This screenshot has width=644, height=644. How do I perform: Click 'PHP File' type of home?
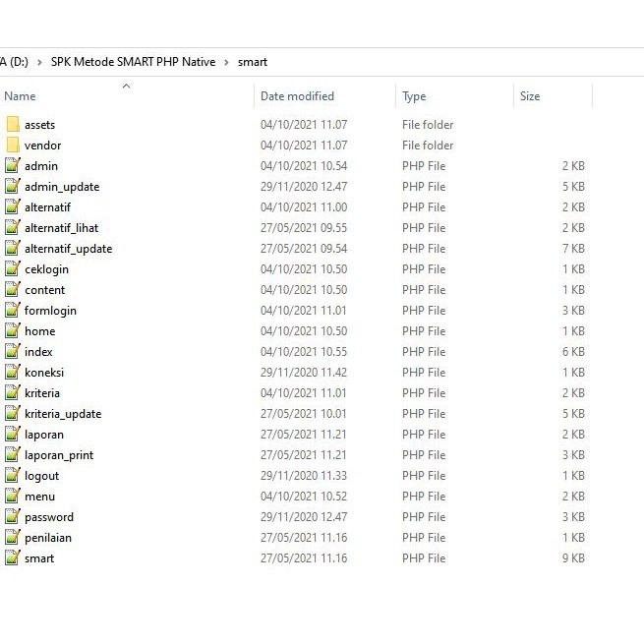tap(424, 331)
